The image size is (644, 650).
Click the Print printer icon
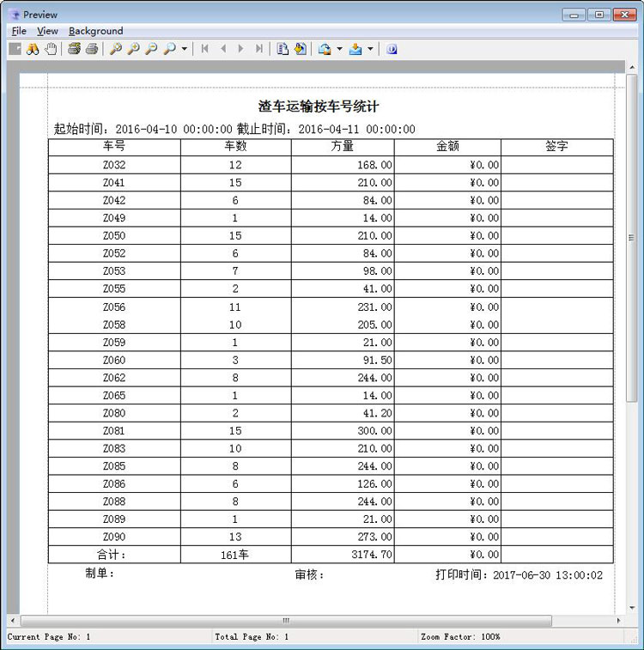pos(91,49)
